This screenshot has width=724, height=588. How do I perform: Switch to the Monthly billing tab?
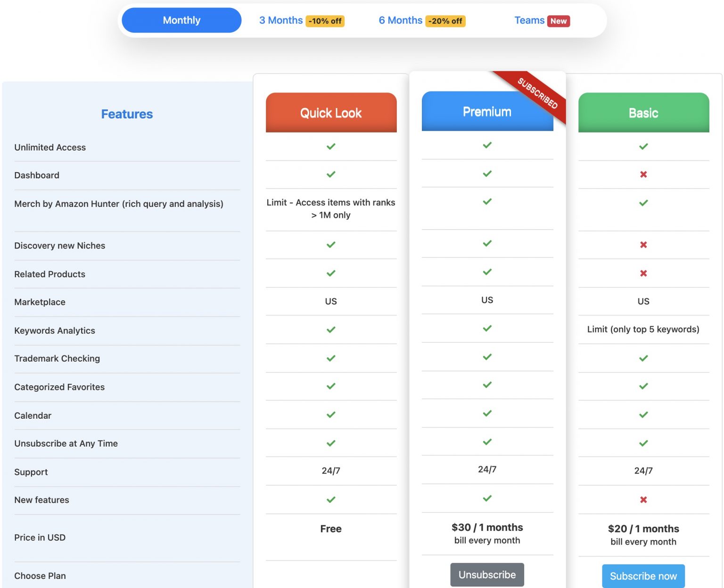coord(181,20)
